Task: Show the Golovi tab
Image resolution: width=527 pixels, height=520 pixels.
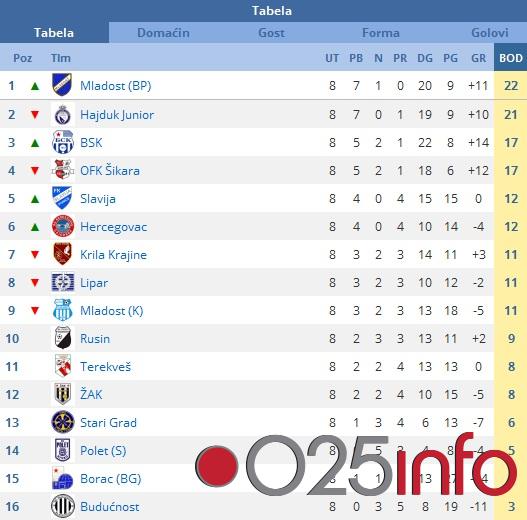Action: coord(489,33)
